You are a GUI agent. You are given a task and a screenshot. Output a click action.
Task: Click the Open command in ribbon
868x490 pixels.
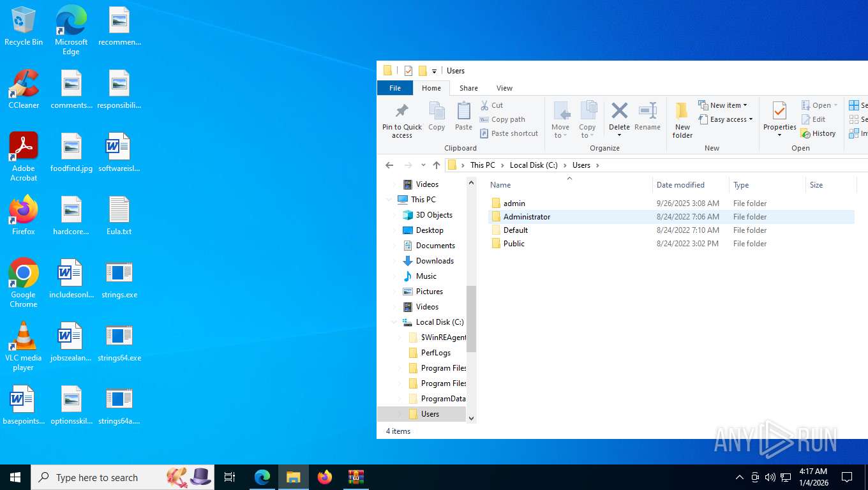(819, 105)
